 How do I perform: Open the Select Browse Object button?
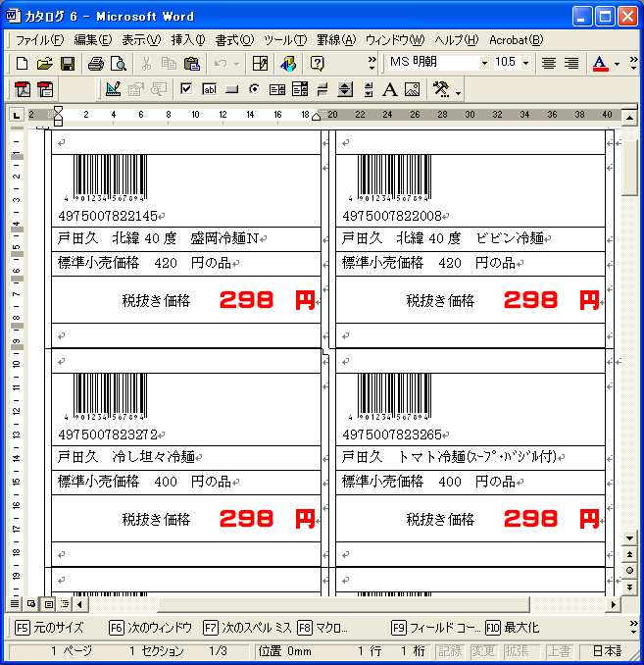pos(629,571)
